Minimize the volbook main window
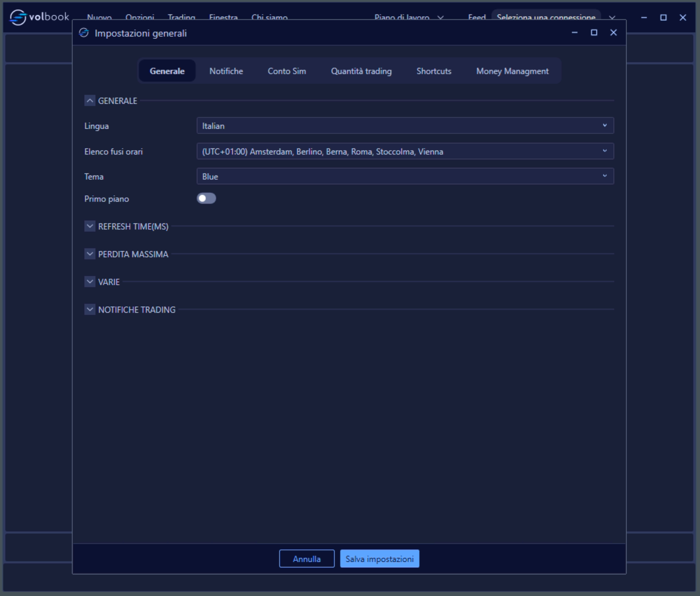Viewport: 700px width, 596px height. tap(644, 18)
